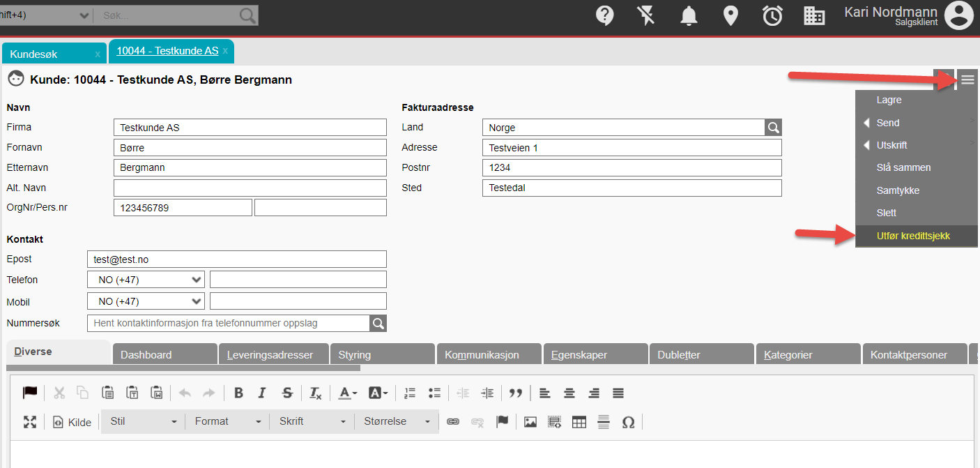Viewport: 980px width, 468px height.
Task: Insert a horizontal line
Action: 604,421
